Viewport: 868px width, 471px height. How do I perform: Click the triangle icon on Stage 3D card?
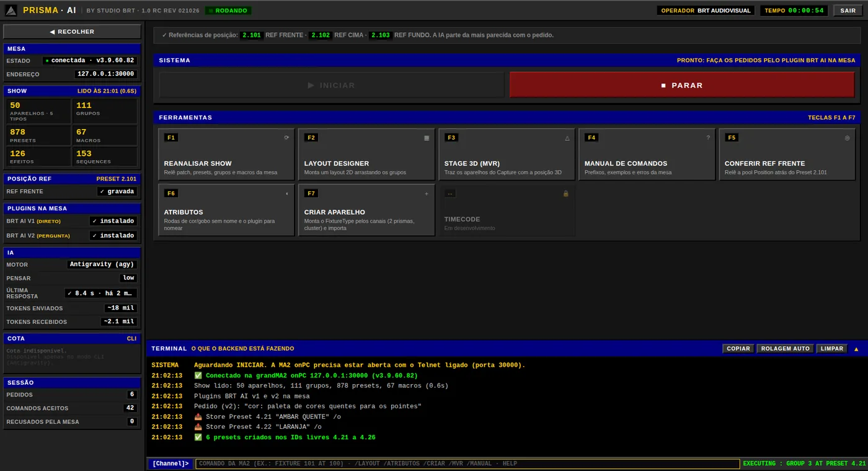click(x=567, y=138)
